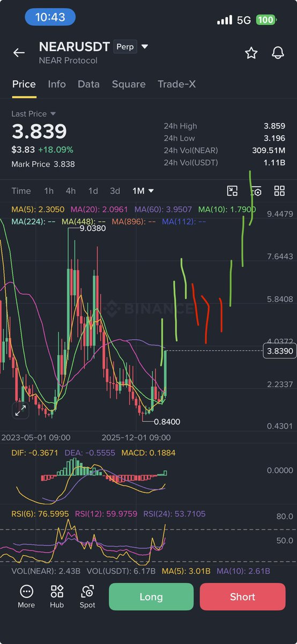Screen dimensions: 297x644
Task: Open chart indicator settings icon
Action: click(x=257, y=191)
